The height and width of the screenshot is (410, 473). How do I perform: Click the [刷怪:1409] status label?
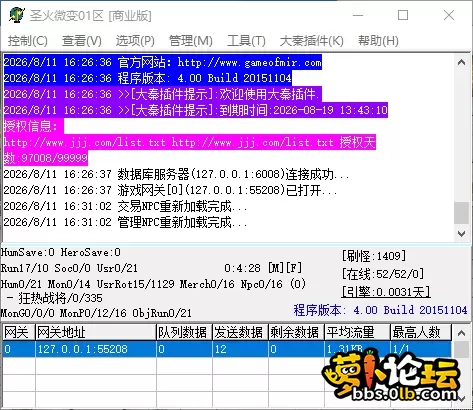point(374,256)
